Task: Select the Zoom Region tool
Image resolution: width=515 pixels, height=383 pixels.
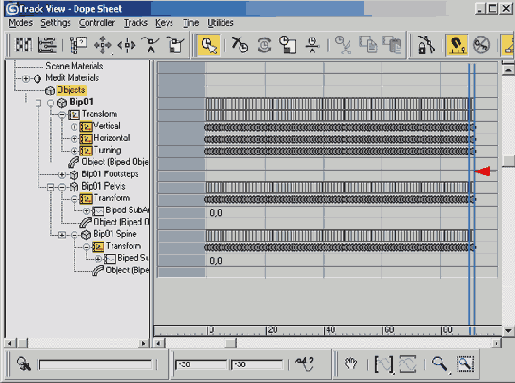Action: pos(465,364)
